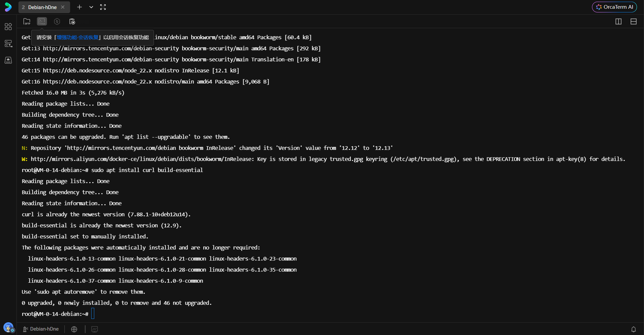Open the globe network icon in status bar
This screenshot has width=644, height=335.
[x=74, y=329]
